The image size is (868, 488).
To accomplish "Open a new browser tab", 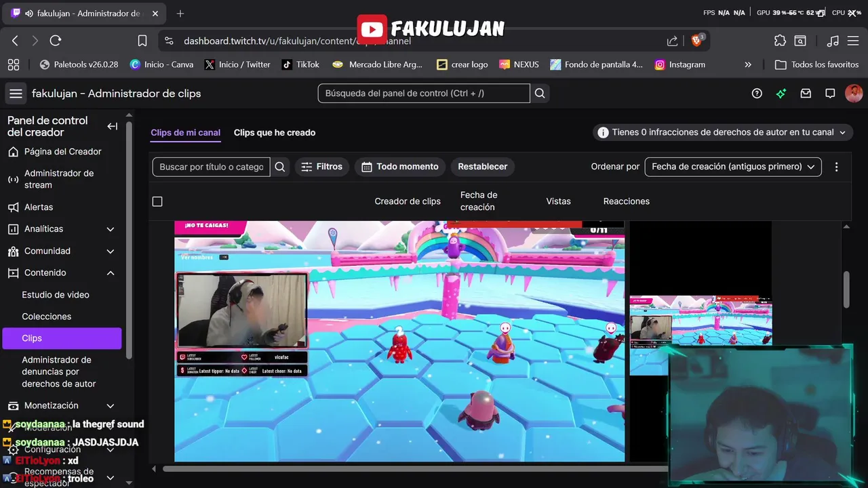I will (180, 14).
